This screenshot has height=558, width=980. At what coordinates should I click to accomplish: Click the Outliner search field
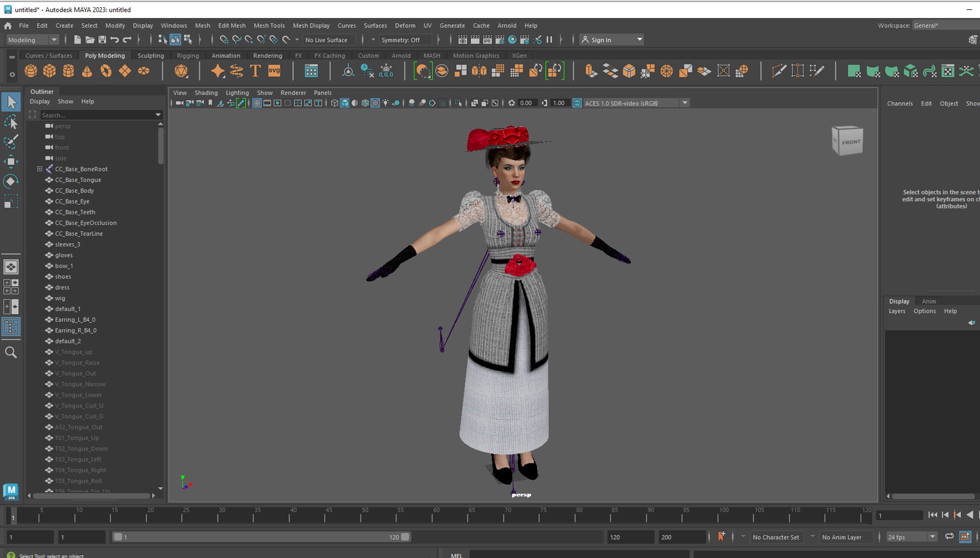101,115
